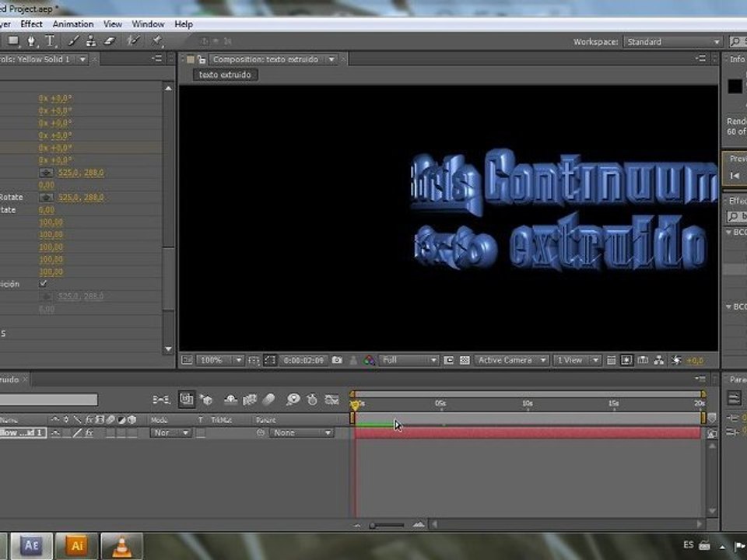Take a snapshot with camera icon
This screenshot has height=560, width=747.
[337, 360]
